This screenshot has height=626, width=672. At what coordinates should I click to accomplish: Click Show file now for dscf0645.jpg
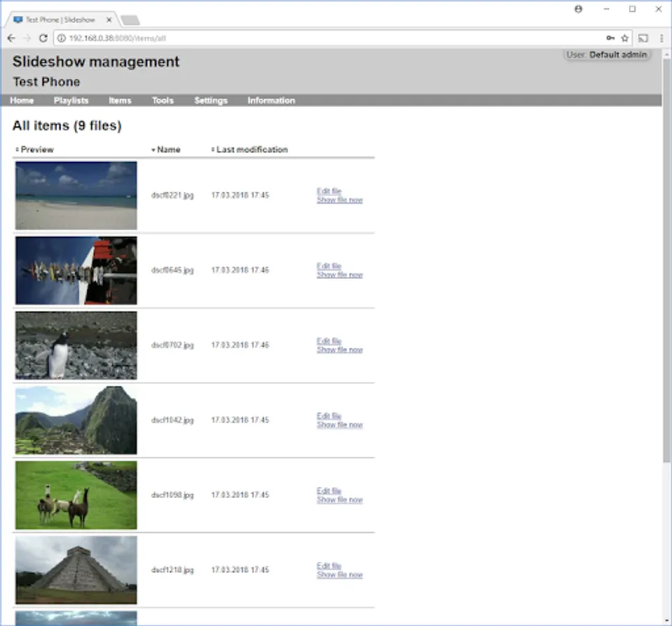(340, 275)
